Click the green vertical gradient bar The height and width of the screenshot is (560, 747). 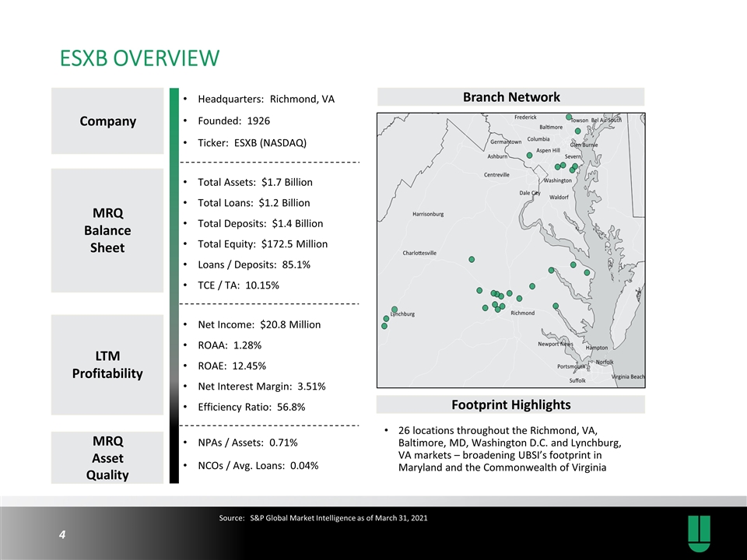(x=174, y=285)
